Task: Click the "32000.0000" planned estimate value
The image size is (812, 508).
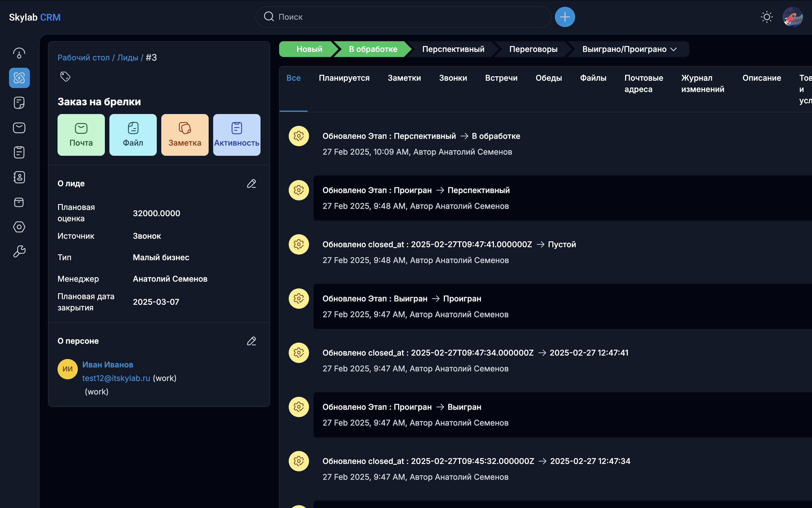Action: pos(156,213)
